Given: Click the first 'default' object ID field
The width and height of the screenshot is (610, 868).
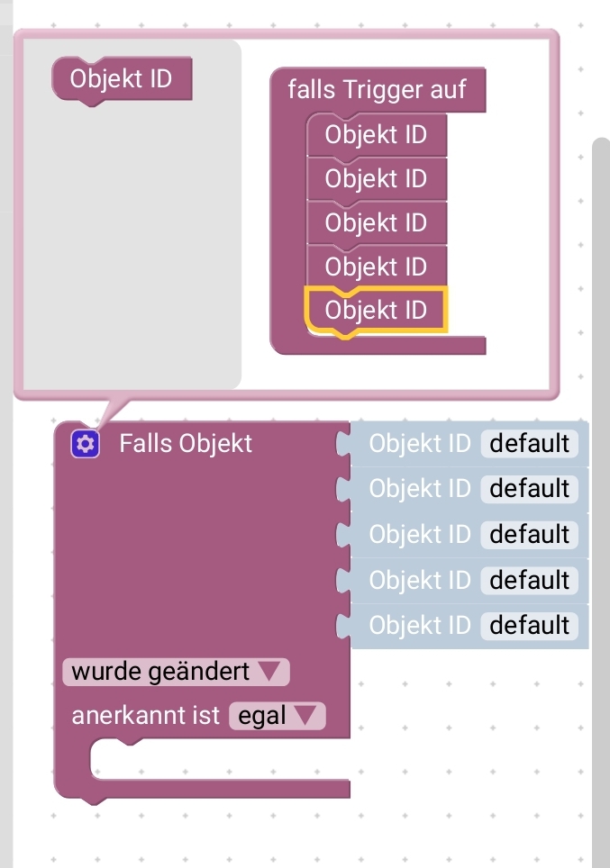Looking at the screenshot, I should (529, 443).
